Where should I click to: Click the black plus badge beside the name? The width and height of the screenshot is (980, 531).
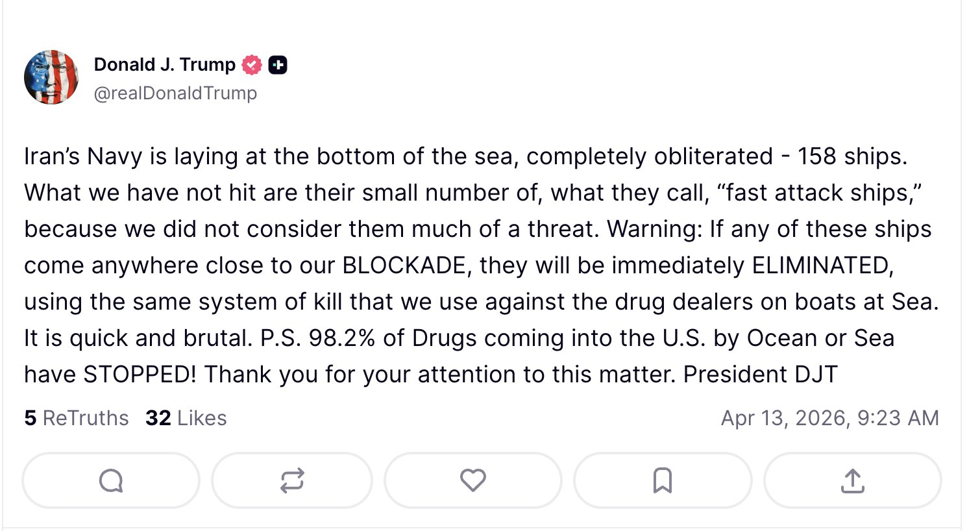pos(278,65)
